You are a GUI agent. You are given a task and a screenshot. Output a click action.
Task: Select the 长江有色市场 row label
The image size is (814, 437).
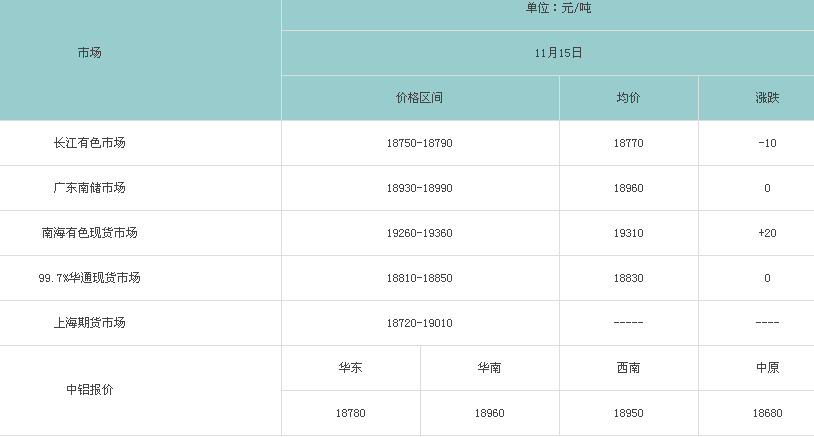(x=89, y=143)
